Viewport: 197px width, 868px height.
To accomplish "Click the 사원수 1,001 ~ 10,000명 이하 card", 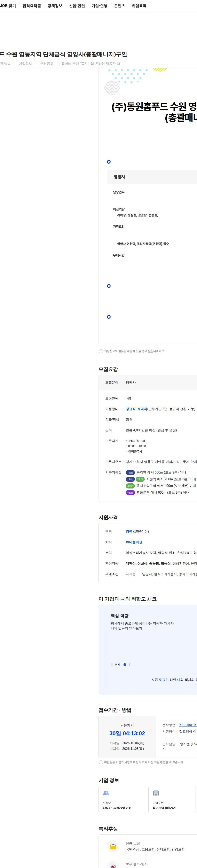I will click(122, 799).
